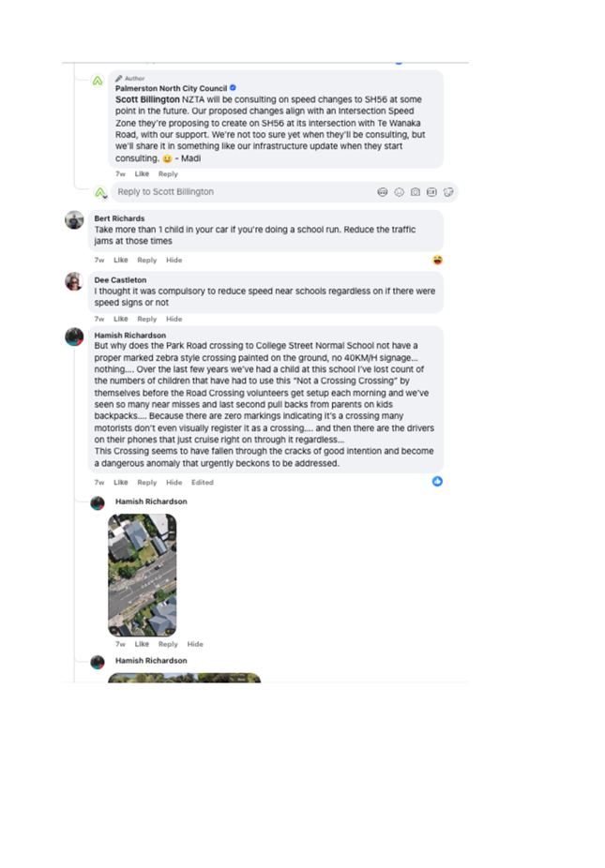Open emoji picker in reply box
605x868 pixels.
[x=399, y=192]
